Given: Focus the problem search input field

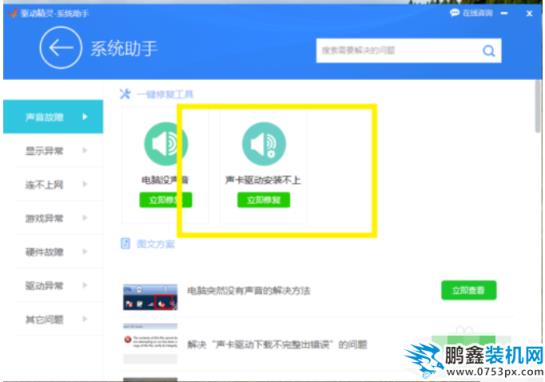Looking at the screenshot, I should (x=408, y=51).
